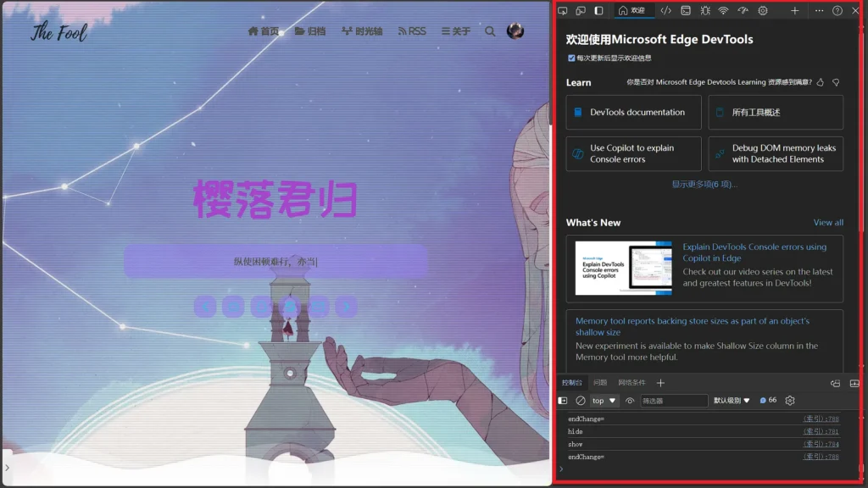Screen dimensions: 868x488
Task: Show the console sidebar icon
Action: 563,401
